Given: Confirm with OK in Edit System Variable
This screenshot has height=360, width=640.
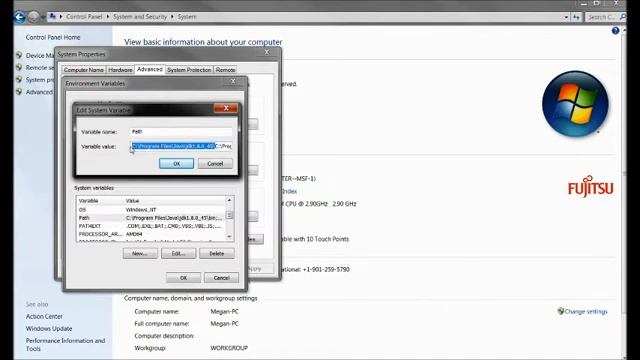Looking at the screenshot, I should pyautogui.click(x=176, y=164).
